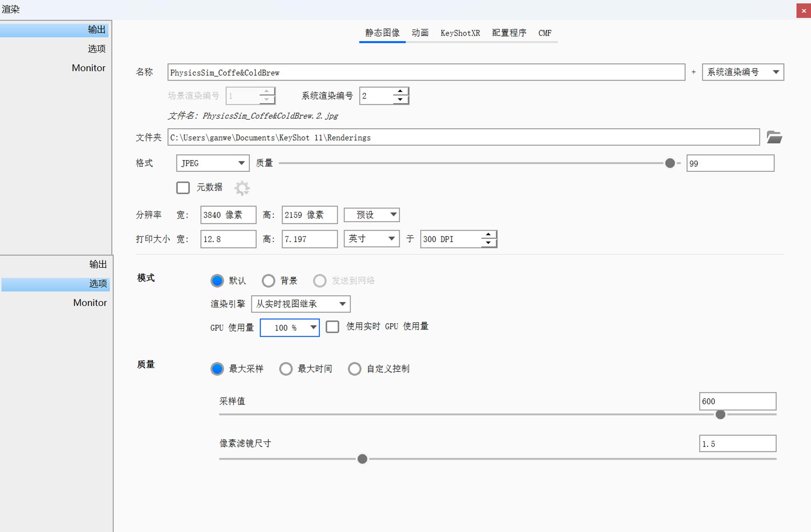Open the GPU 使用量 percentage dropdown
The height and width of the screenshot is (532, 811).
pos(289,327)
